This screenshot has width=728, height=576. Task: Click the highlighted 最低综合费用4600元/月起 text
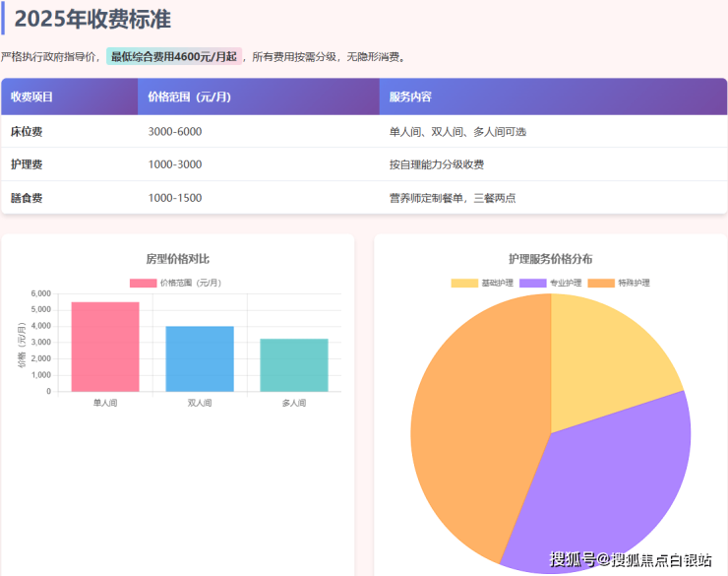(173, 57)
